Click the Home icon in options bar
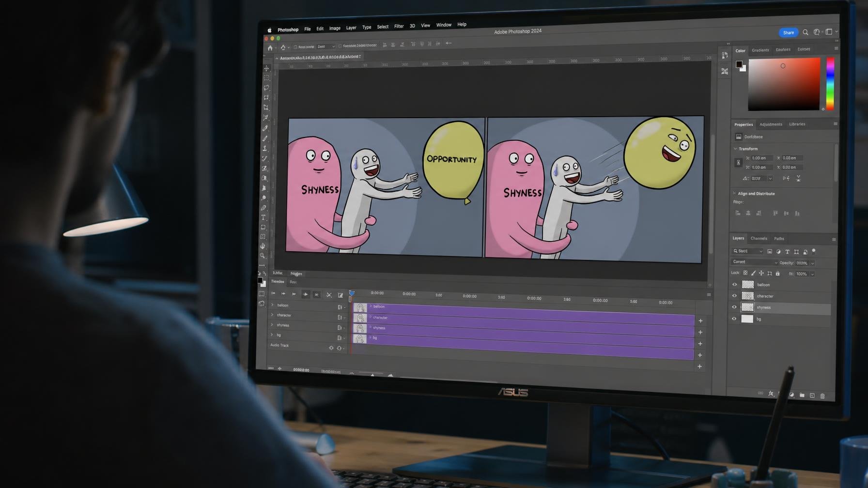The image size is (868, 488). click(270, 48)
